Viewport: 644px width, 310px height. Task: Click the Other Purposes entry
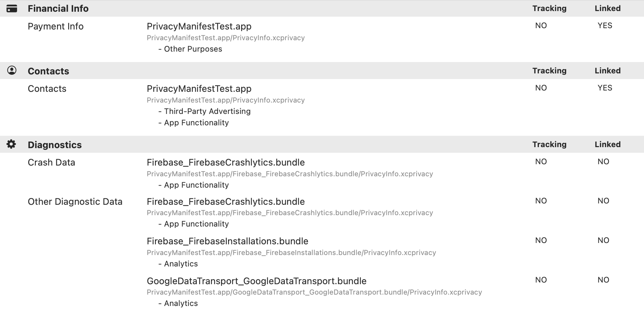pos(190,49)
